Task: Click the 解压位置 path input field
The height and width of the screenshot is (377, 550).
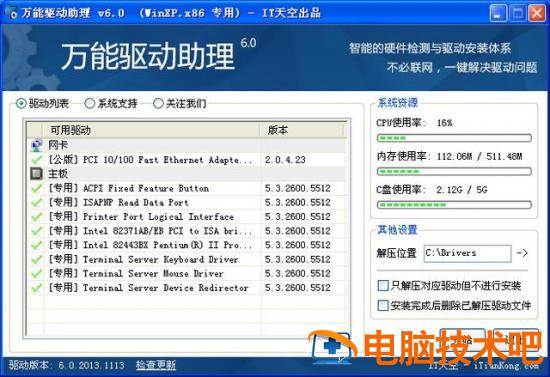Action: pyautogui.click(x=468, y=253)
